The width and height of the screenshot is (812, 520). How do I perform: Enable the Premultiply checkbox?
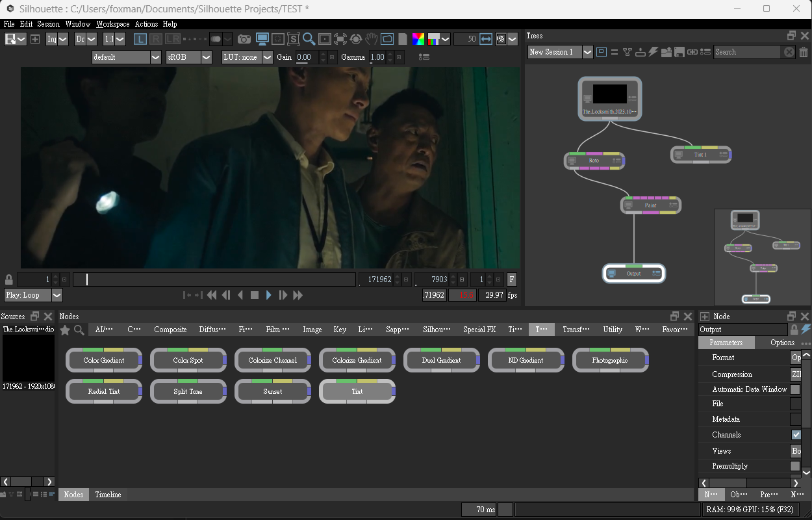[795, 466]
